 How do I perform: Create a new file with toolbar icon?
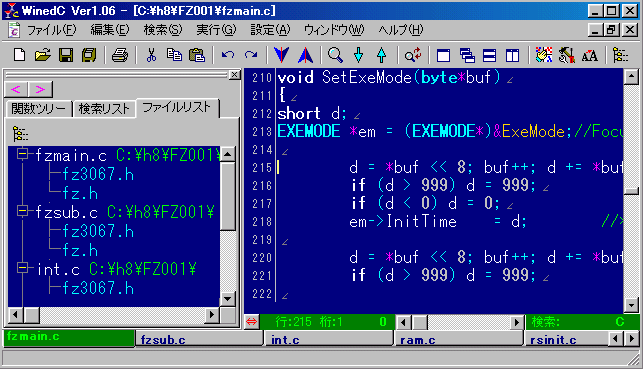click(19, 55)
